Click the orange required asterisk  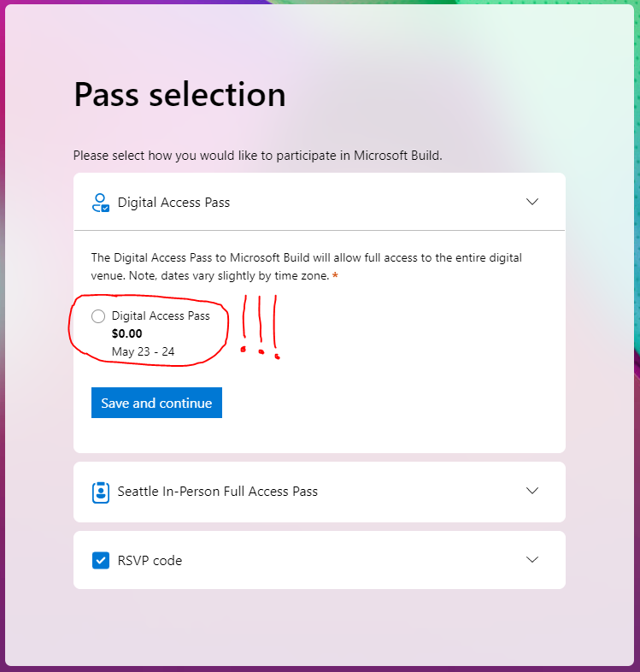(x=335, y=275)
